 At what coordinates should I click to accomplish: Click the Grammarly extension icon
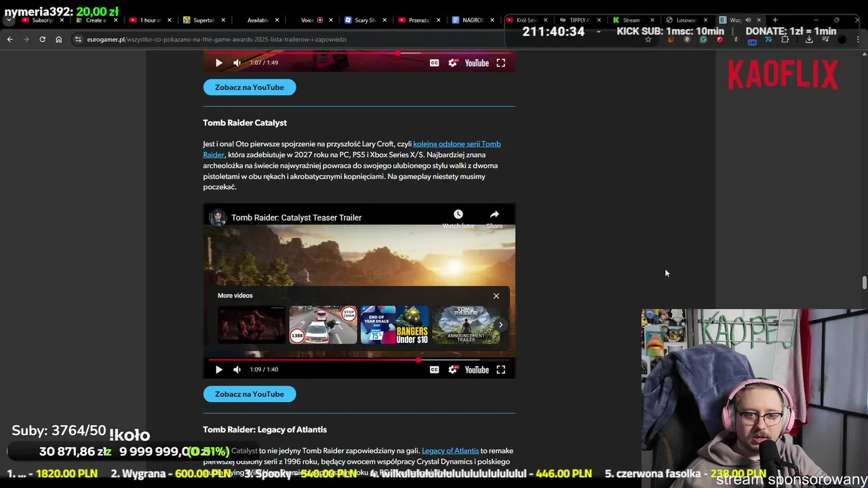703,39
